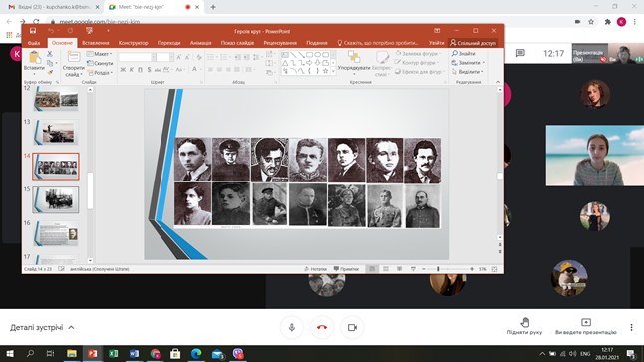Select the star shape in shapes gallery

pos(325,71)
